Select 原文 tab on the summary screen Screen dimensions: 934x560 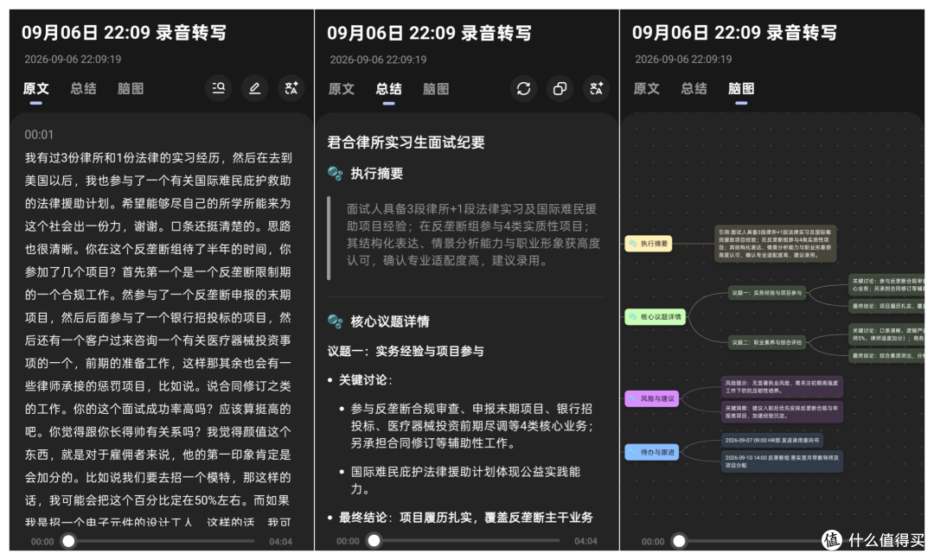pyautogui.click(x=342, y=89)
